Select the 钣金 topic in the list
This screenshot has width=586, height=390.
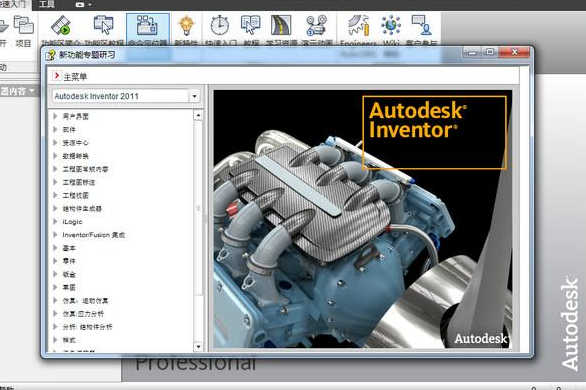pyautogui.click(x=69, y=274)
